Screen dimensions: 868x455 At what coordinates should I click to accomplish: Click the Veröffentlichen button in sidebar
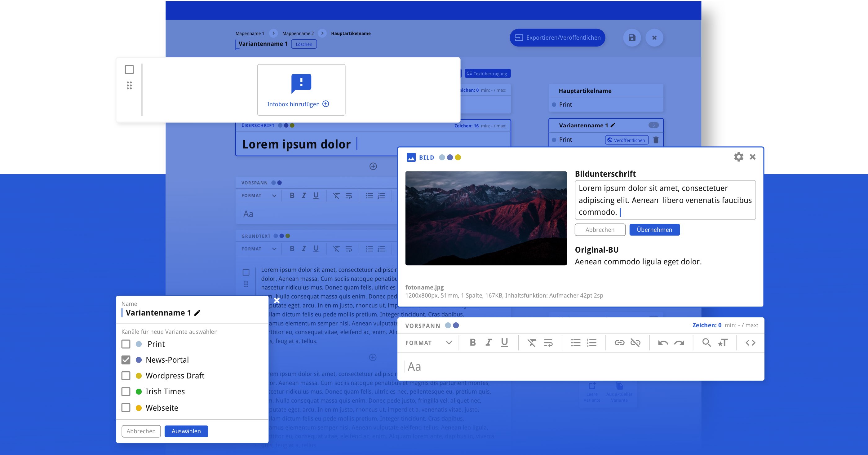(627, 140)
